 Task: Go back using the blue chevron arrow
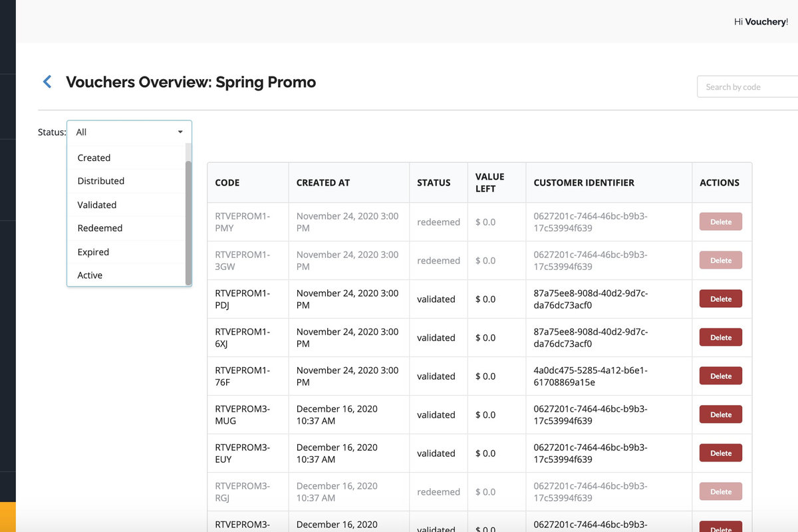[x=47, y=82]
